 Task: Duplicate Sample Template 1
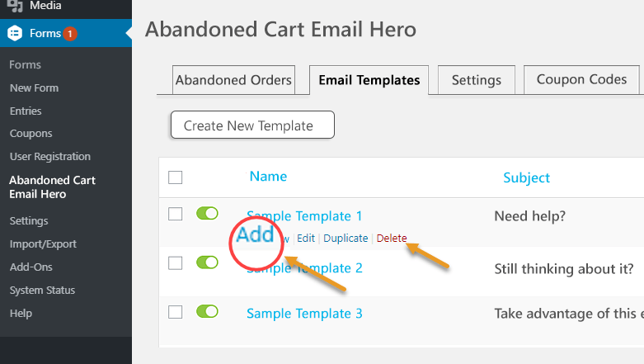(x=346, y=239)
